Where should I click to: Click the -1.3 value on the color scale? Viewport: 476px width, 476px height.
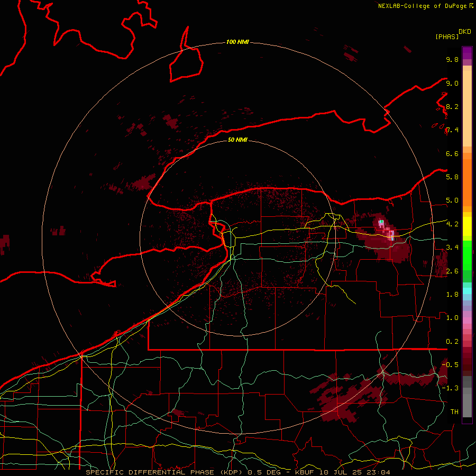tap(450, 388)
